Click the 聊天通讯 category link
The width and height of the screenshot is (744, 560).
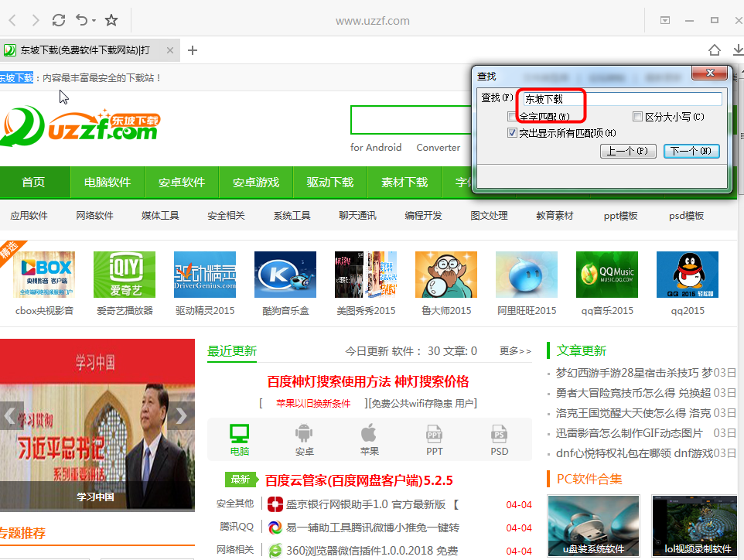[x=358, y=216]
